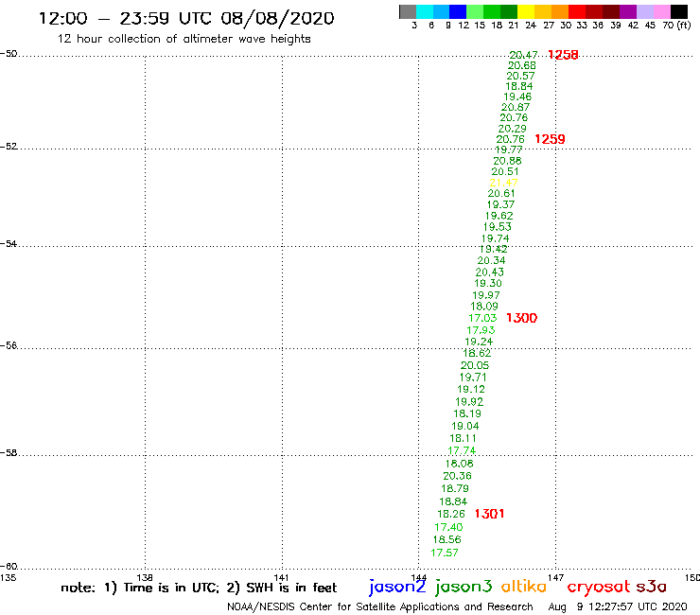Screen dimensions: 700x615
Task: Select the wave height value 20.57
Action: (x=520, y=76)
